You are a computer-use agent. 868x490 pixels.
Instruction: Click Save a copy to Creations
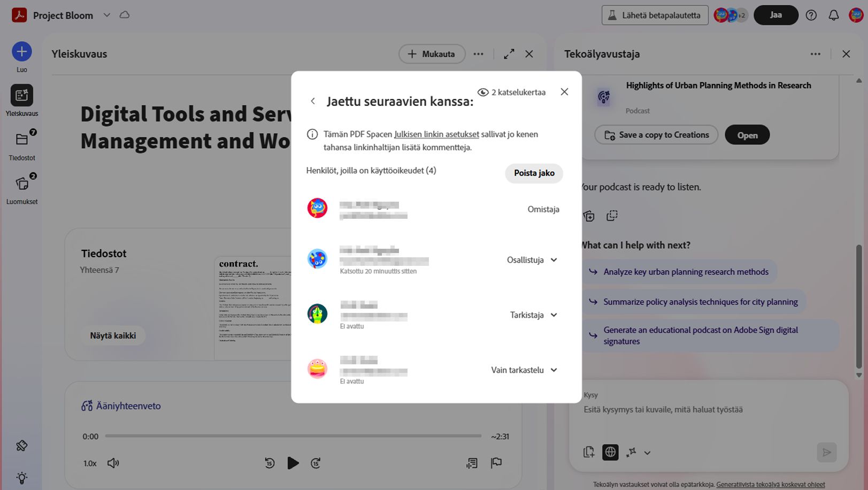(x=656, y=135)
